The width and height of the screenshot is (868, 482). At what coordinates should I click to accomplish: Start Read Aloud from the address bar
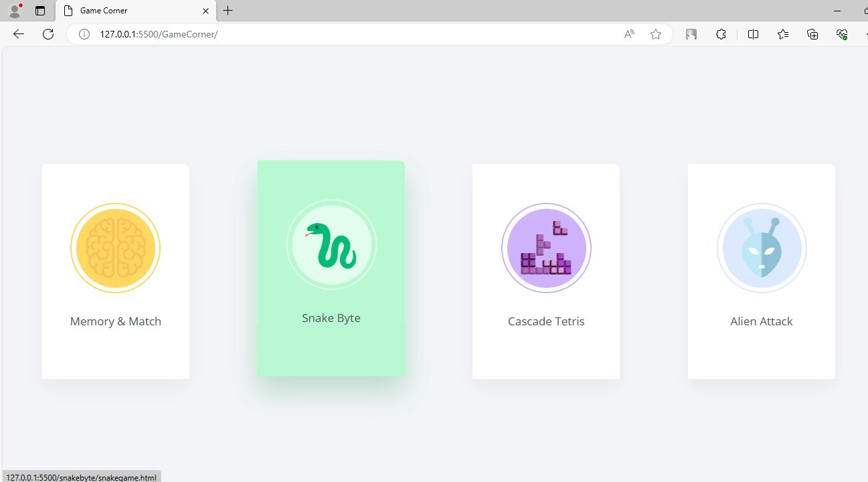[629, 33]
